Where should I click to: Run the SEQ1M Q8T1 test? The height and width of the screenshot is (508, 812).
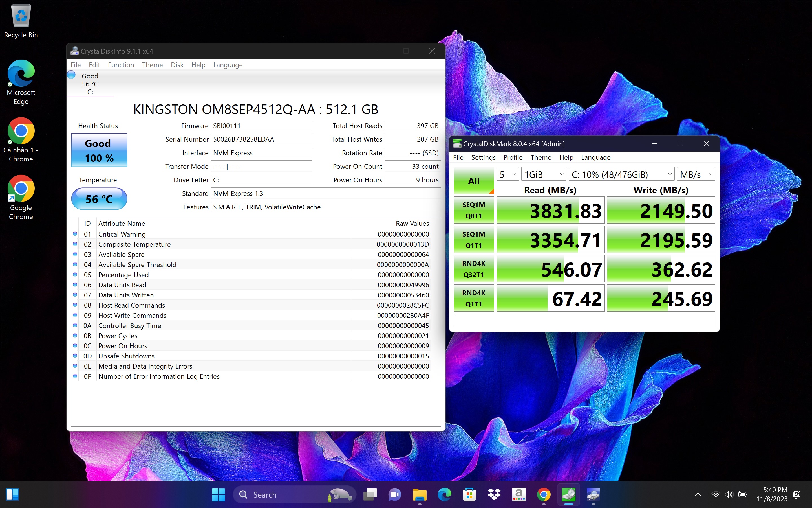[x=473, y=210]
